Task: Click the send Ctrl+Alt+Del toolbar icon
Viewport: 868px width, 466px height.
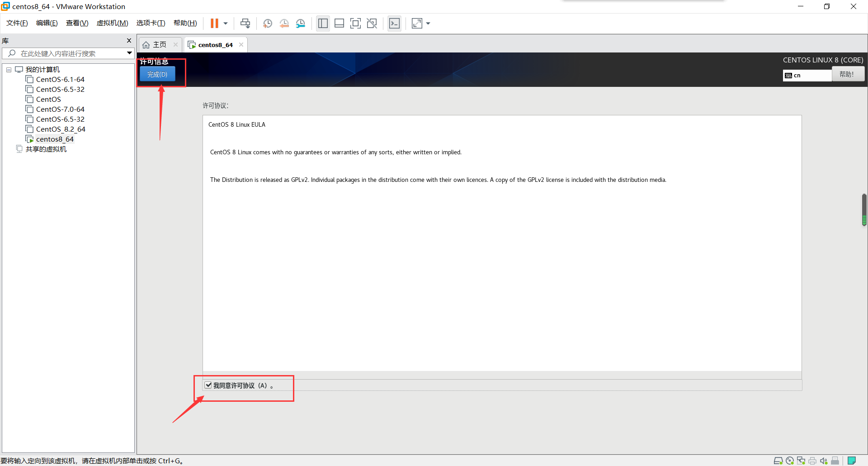Action: (245, 23)
